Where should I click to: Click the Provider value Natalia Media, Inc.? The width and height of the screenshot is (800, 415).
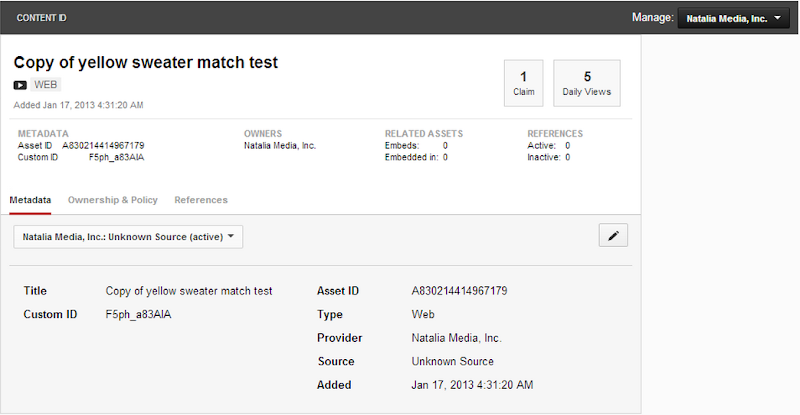pos(457,338)
